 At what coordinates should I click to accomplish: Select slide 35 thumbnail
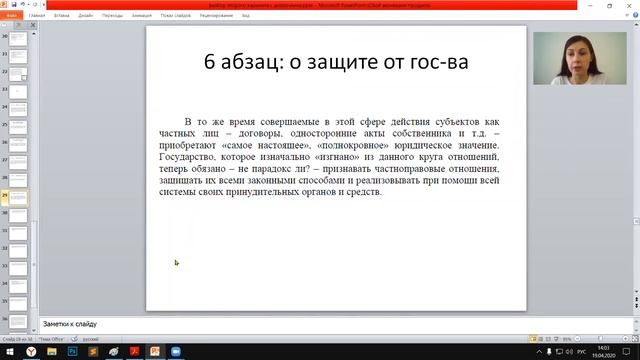18,304
